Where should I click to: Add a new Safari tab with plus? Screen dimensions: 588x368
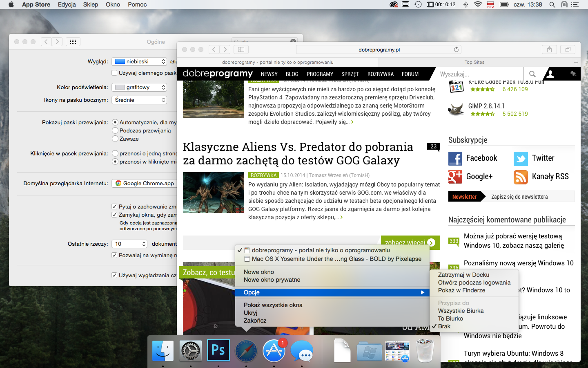[x=576, y=62]
